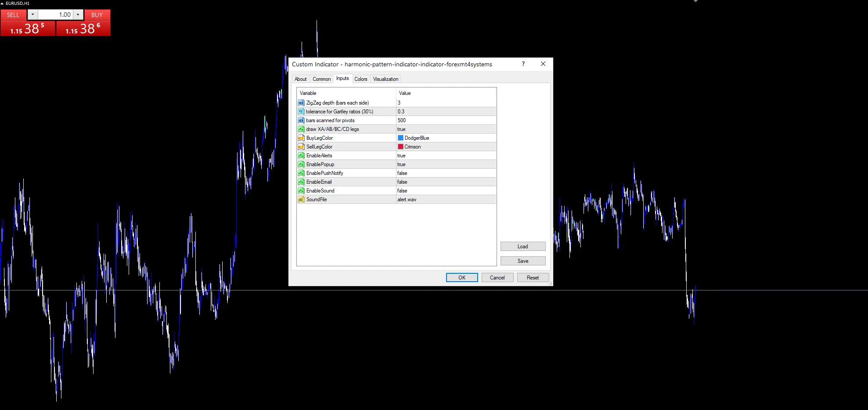Close the Custom Indicator dialog
Screen dimensions: 868x410
[543, 64]
